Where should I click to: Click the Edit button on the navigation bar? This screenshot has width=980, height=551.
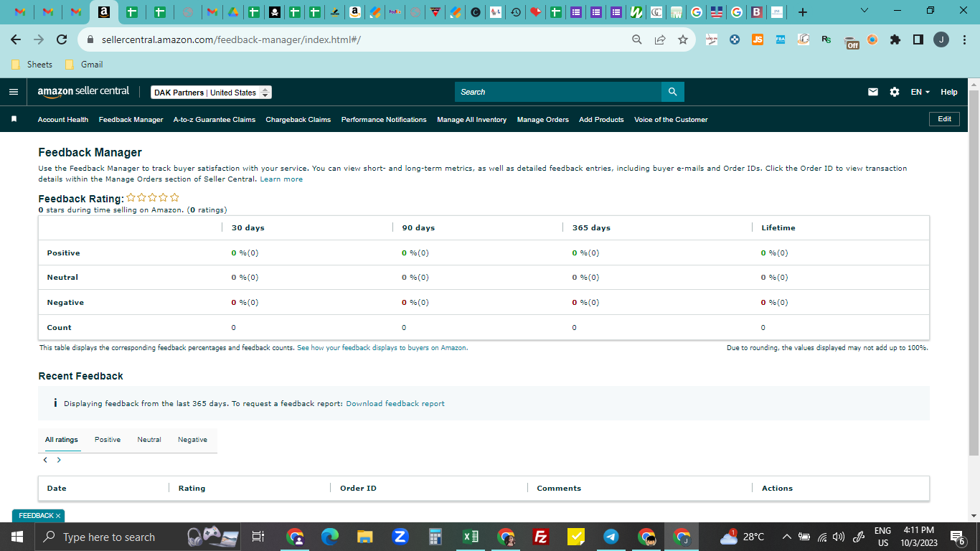[x=944, y=119]
